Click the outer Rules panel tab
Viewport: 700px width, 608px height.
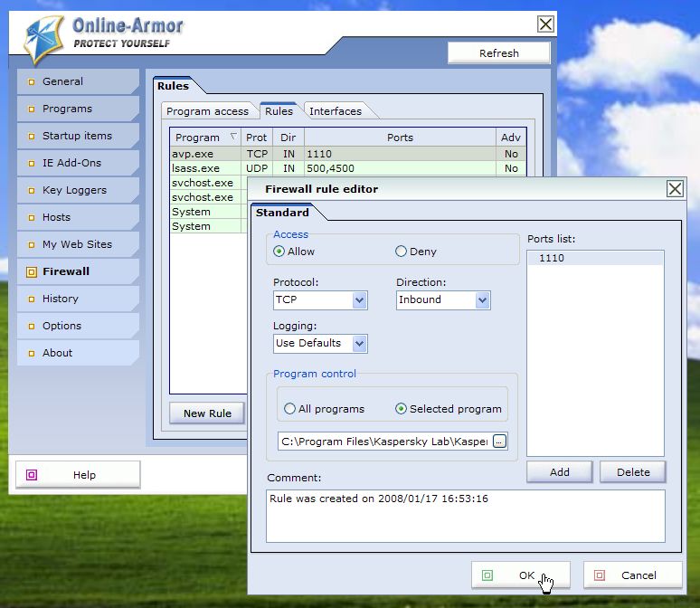click(174, 86)
